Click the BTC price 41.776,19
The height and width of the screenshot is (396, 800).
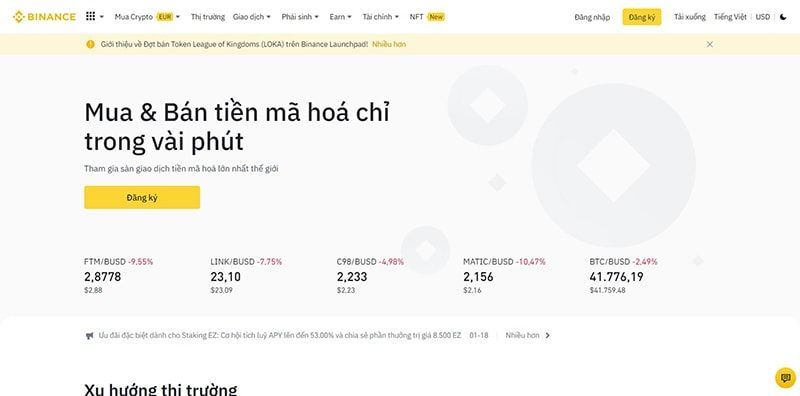pos(616,277)
